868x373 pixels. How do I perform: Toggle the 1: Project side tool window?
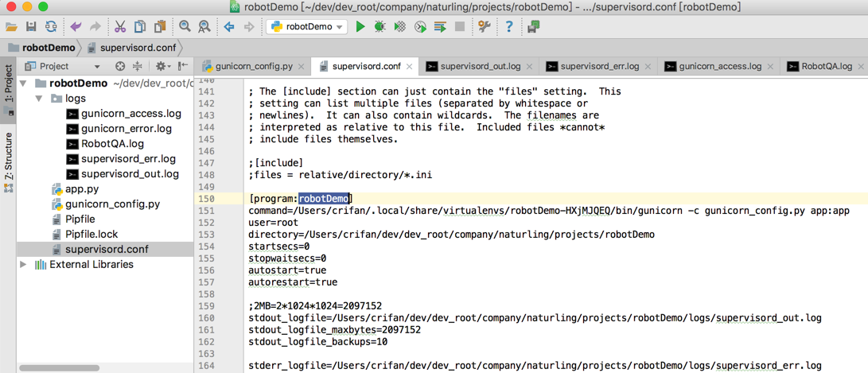coord(8,90)
